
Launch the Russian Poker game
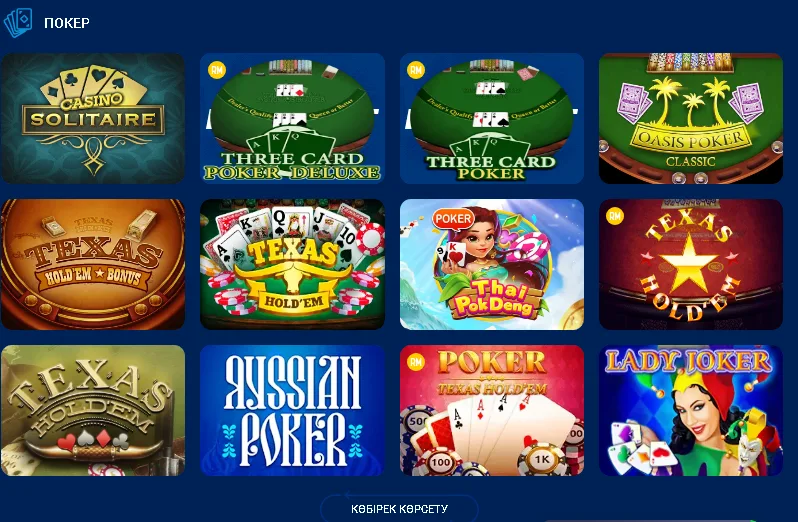[x=292, y=411]
